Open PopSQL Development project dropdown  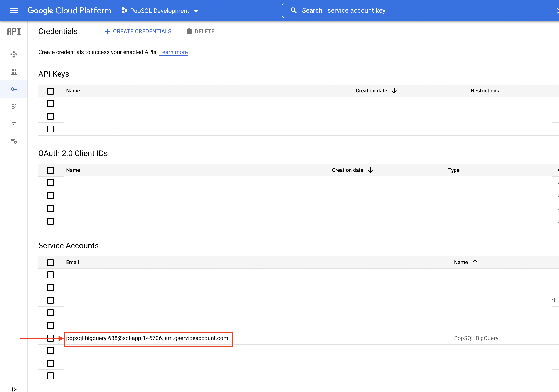click(160, 11)
